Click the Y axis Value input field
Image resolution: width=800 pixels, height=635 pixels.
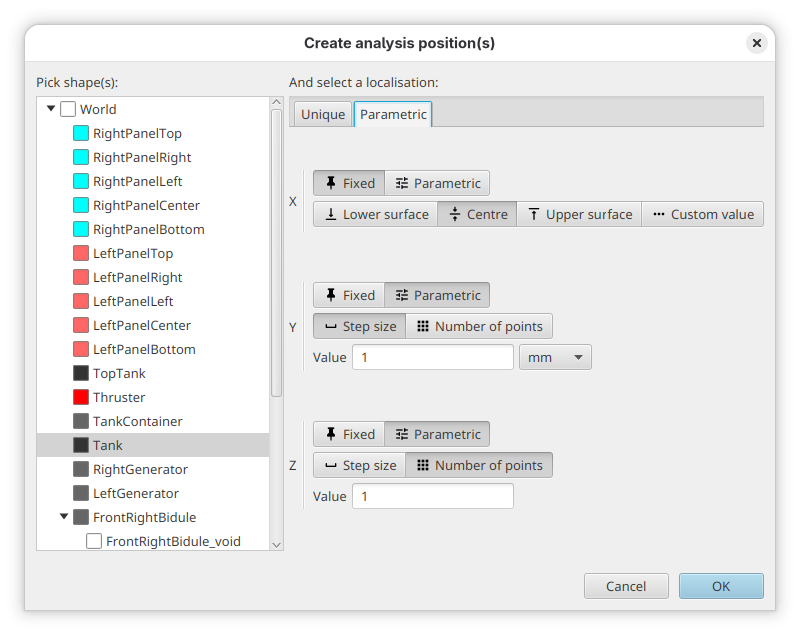[x=432, y=356]
